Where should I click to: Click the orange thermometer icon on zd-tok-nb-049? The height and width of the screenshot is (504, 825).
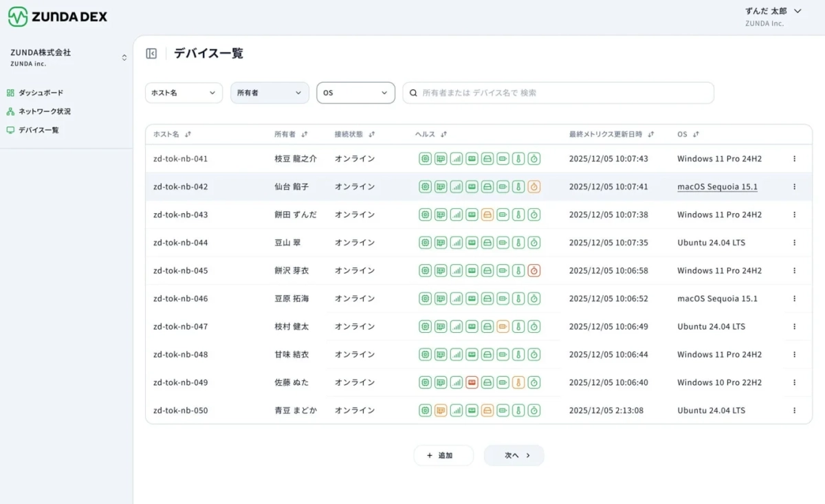pos(518,382)
